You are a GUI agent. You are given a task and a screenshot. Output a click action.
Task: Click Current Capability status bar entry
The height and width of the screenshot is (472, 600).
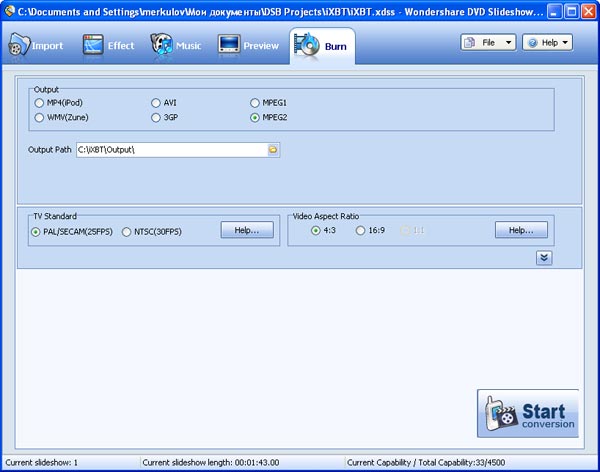click(x=426, y=462)
